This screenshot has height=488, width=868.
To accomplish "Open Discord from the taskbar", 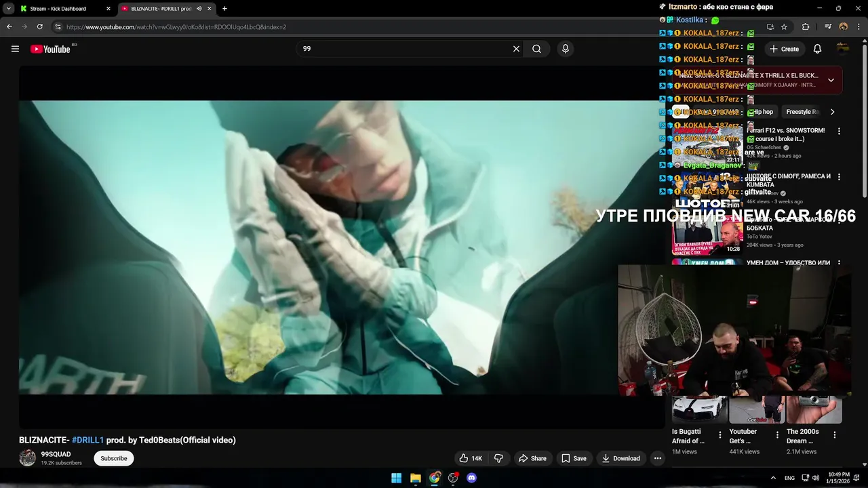I will (472, 478).
